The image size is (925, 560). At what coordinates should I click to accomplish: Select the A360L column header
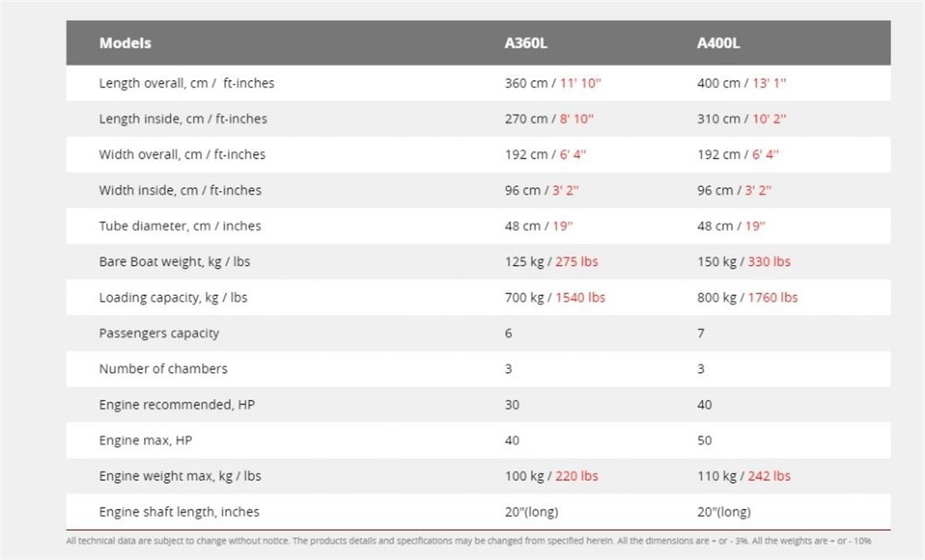[x=526, y=43]
